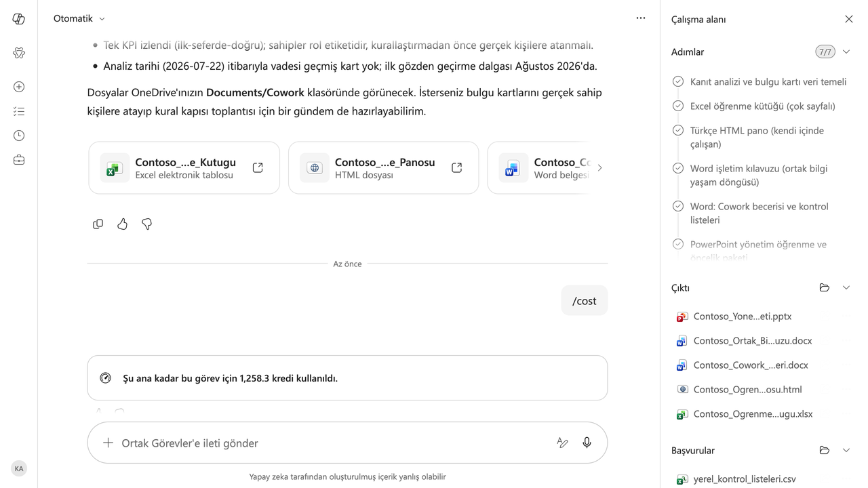The width and height of the screenshot is (868, 488).
Task: Activate microphone voice input
Action: [x=587, y=443]
